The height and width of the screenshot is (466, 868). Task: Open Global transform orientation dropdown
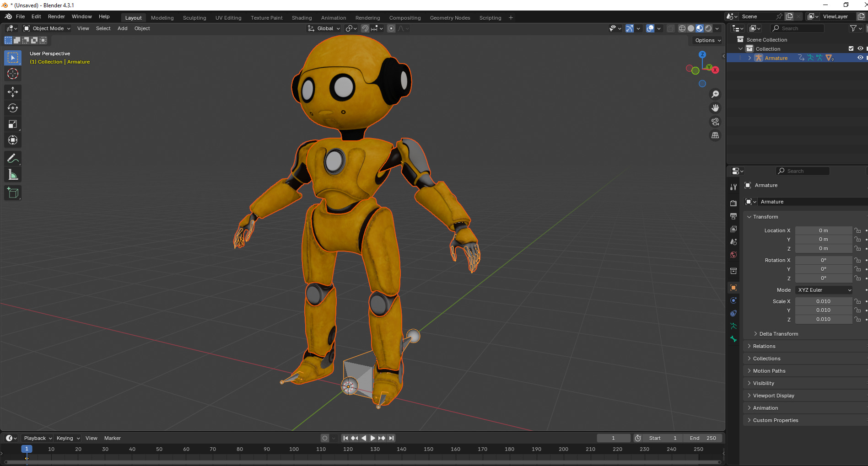(x=324, y=28)
